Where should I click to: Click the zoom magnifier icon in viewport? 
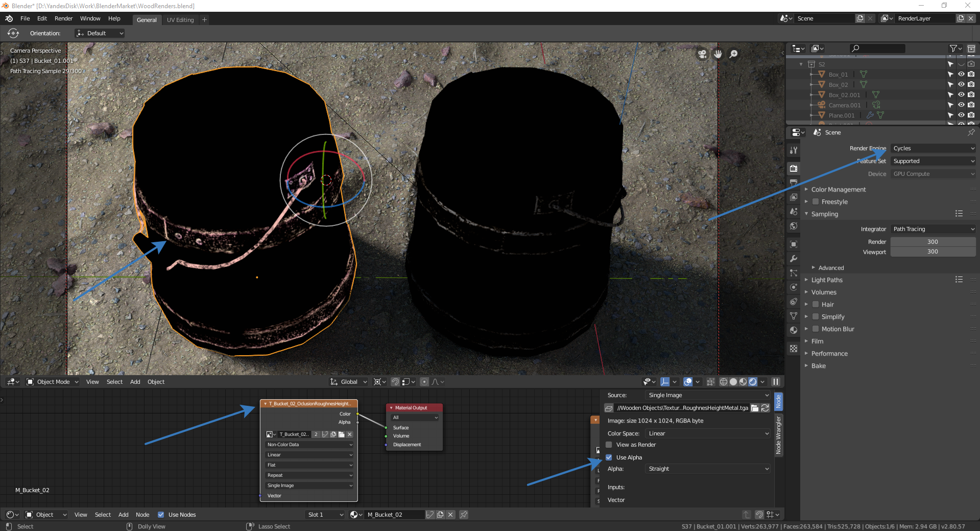pos(733,54)
